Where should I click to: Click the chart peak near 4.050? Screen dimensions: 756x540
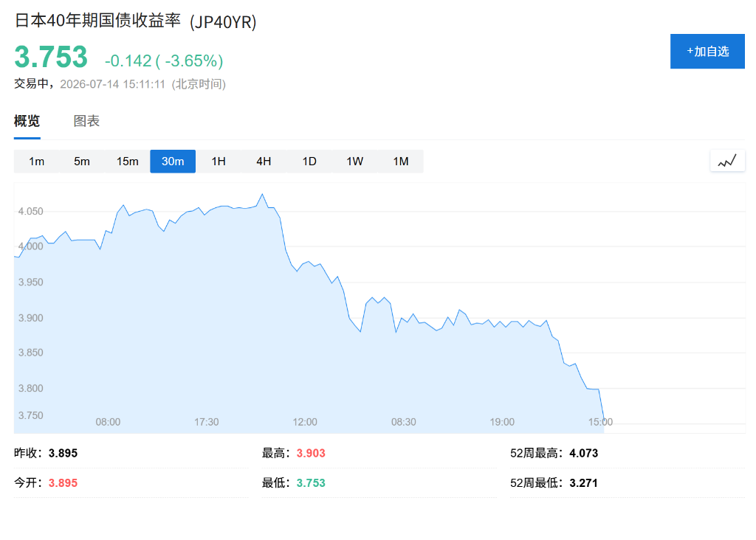pos(262,194)
